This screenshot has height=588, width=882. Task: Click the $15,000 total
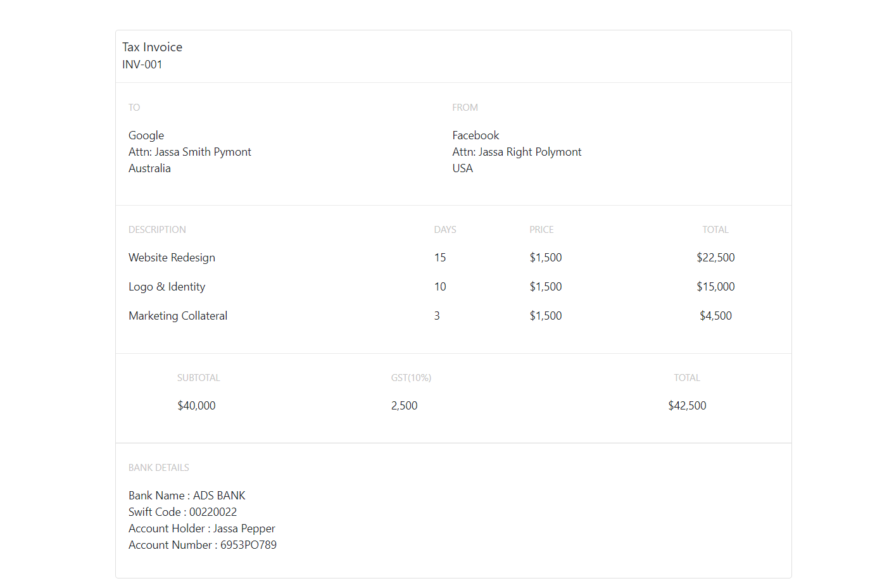(715, 287)
